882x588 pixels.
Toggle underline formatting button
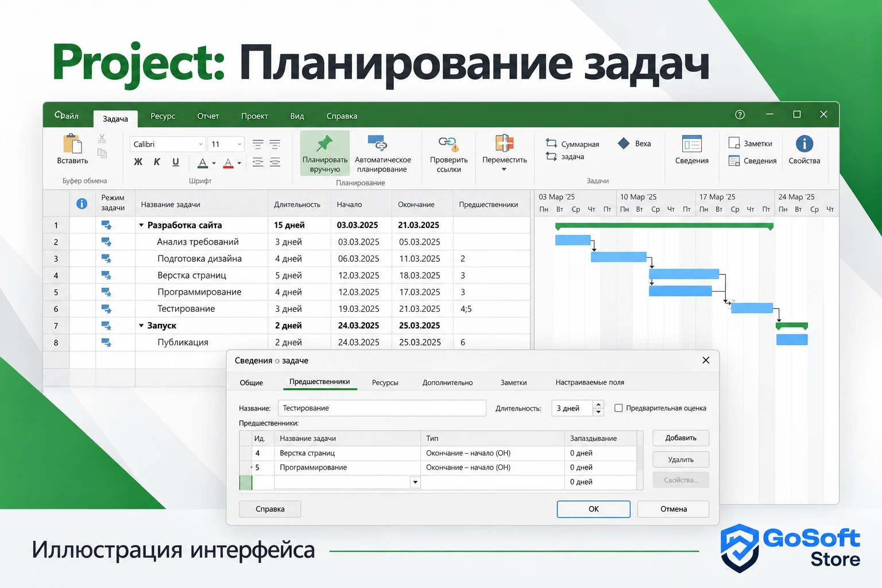click(x=176, y=162)
